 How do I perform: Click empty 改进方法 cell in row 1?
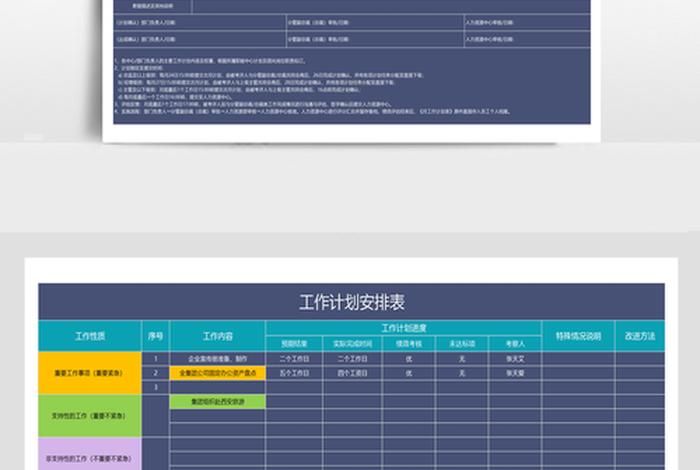tap(640, 358)
